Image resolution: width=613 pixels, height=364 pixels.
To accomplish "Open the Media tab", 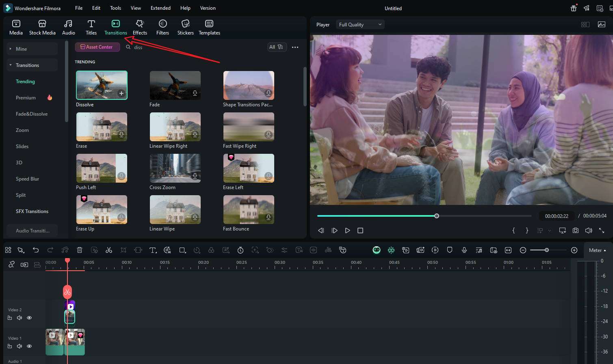I will (x=16, y=27).
